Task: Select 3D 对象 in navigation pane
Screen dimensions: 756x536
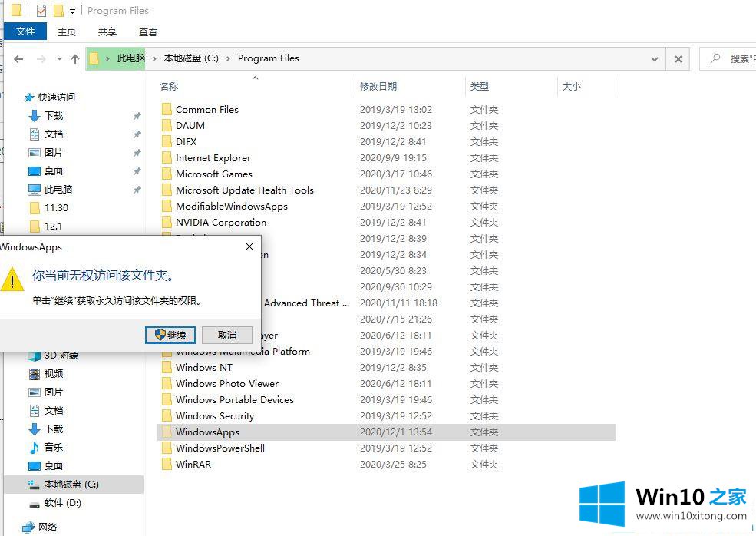Action: click(x=61, y=356)
